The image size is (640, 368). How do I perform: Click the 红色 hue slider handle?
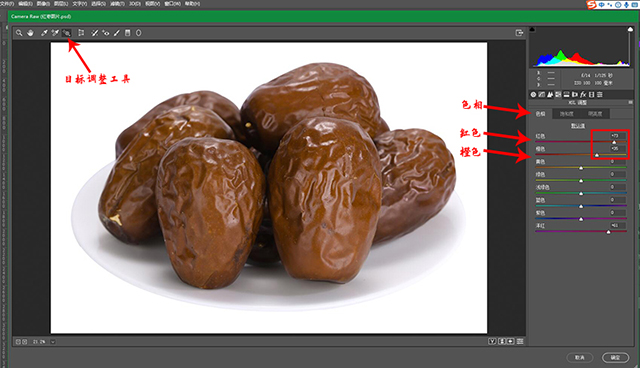coord(614,142)
